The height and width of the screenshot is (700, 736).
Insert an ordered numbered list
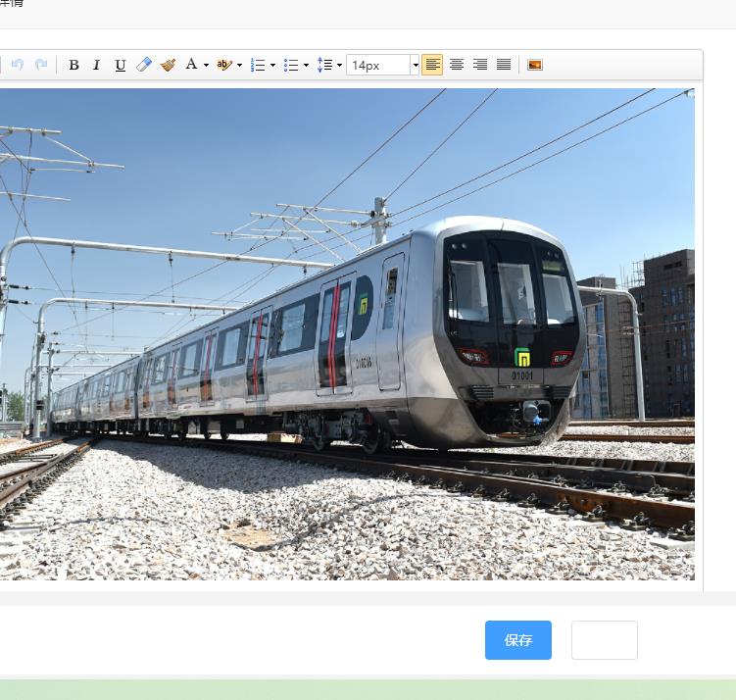(x=258, y=65)
